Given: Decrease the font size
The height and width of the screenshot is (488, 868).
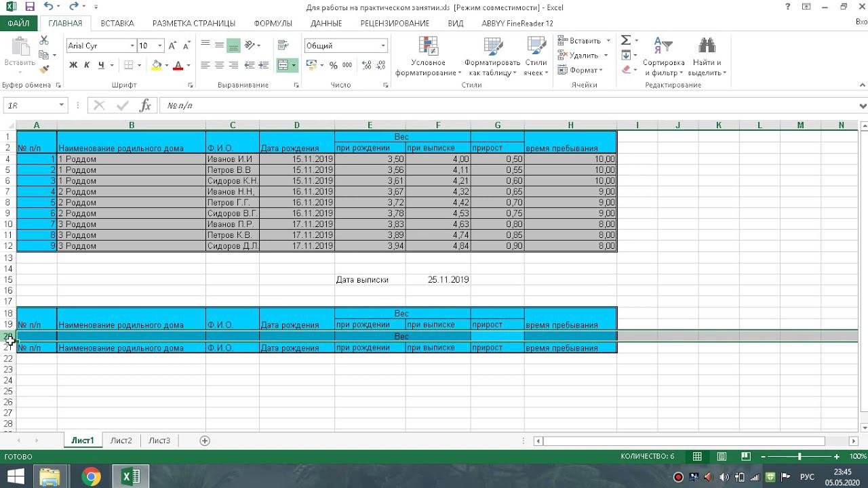Looking at the screenshot, I should pos(186,45).
